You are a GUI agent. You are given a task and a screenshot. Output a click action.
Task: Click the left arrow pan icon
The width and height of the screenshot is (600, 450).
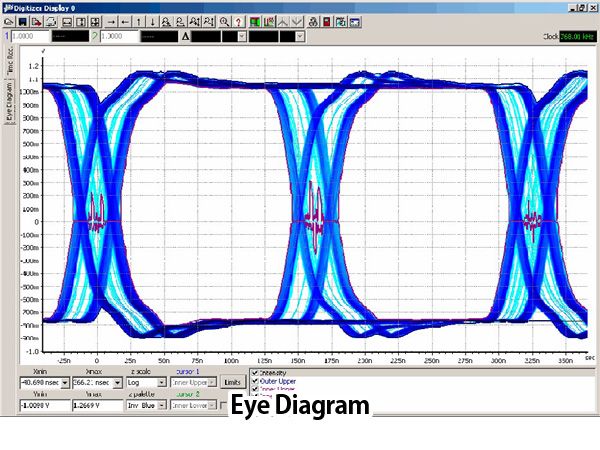tap(125, 20)
